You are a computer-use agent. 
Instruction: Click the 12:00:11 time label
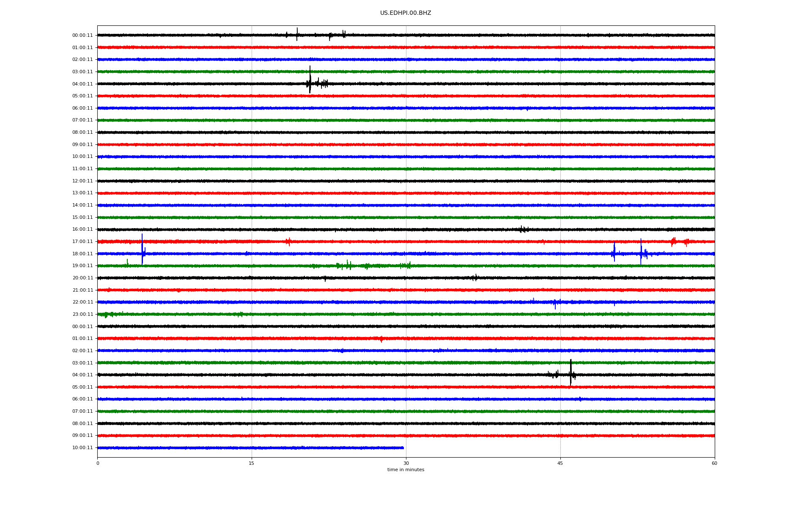82,181
